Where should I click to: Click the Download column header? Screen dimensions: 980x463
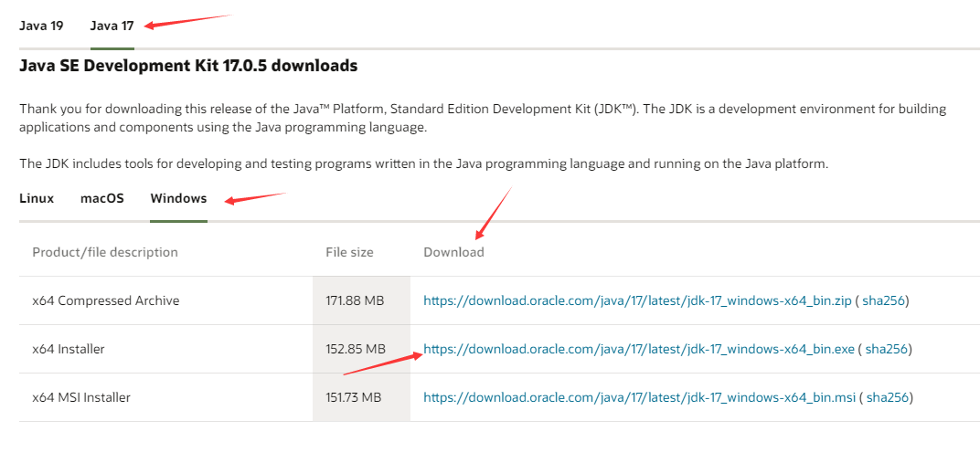pos(453,252)
